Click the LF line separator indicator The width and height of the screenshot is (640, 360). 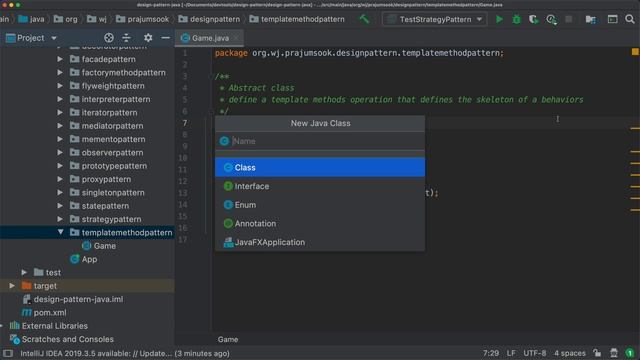coord(511,353)
